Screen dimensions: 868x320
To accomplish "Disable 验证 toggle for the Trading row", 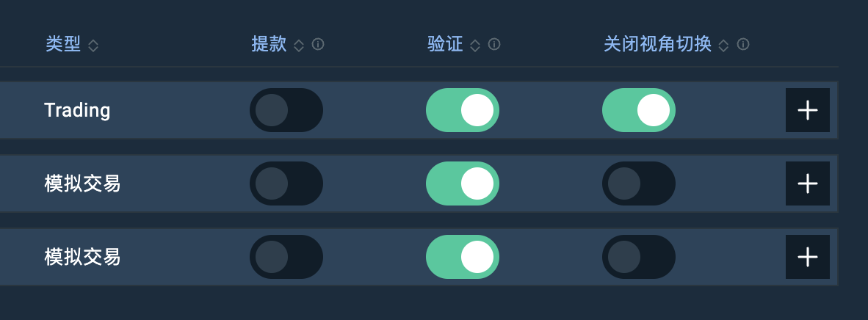I will click(462, 110).
